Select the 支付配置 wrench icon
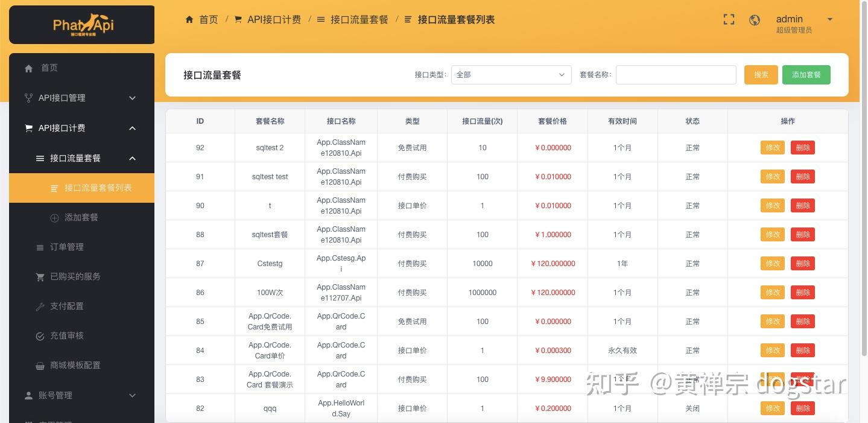 pyautogui.click(x=40, y=306)
